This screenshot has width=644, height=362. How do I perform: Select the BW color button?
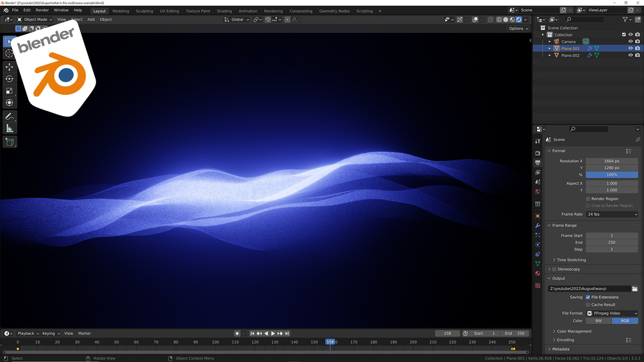599,321
